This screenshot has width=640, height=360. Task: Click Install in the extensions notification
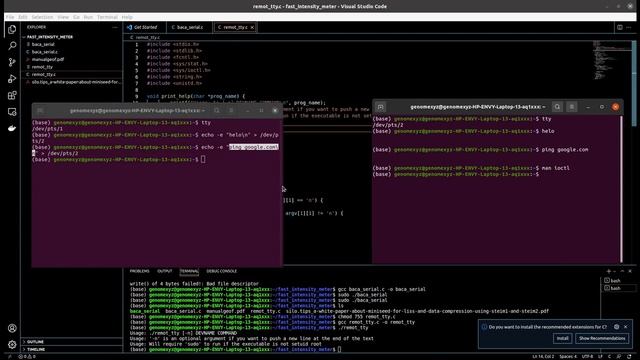(562, 338)
